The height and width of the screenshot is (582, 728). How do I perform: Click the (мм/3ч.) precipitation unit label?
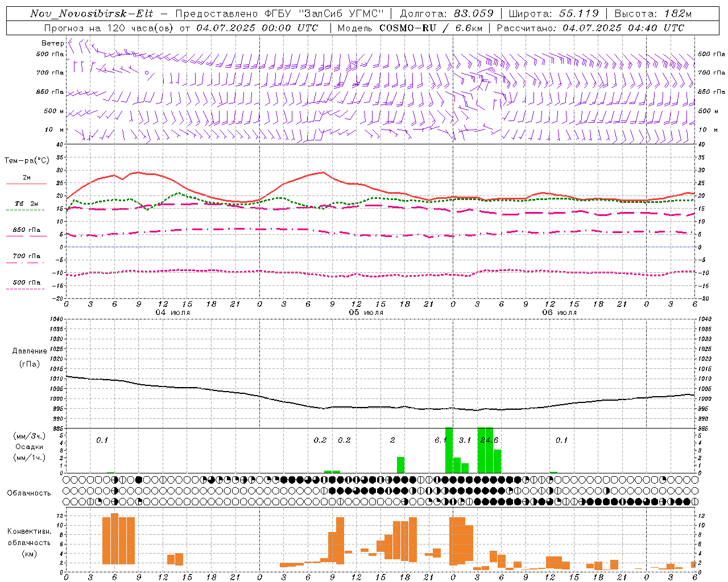pyautogui.click(x=30, y=436)
